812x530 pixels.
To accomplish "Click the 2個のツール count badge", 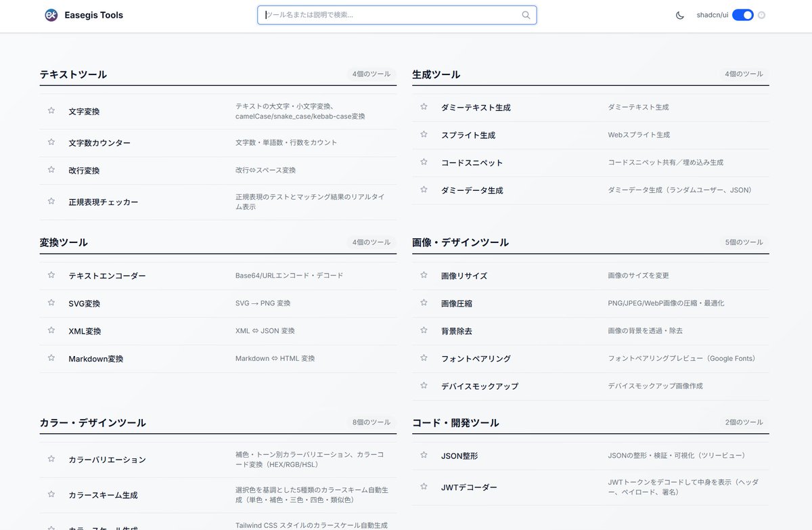I will pos(744,422).
